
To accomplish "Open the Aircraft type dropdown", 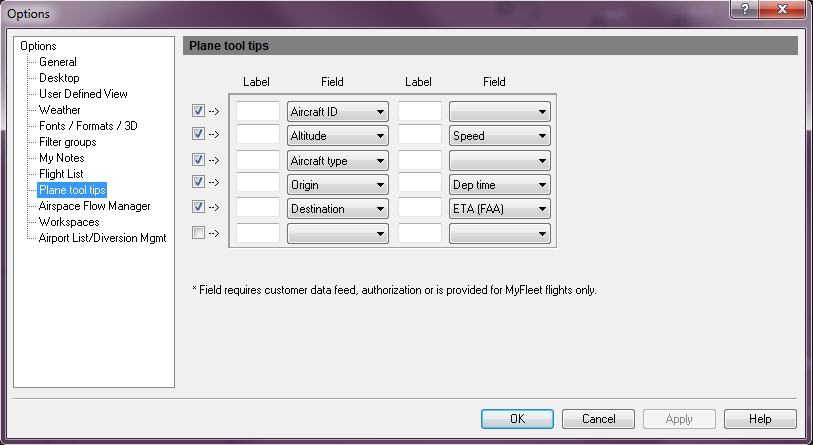I will coord(338,161).
